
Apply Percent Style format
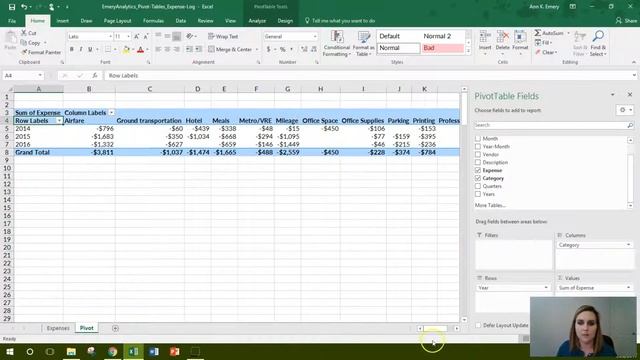click(282, 49)
